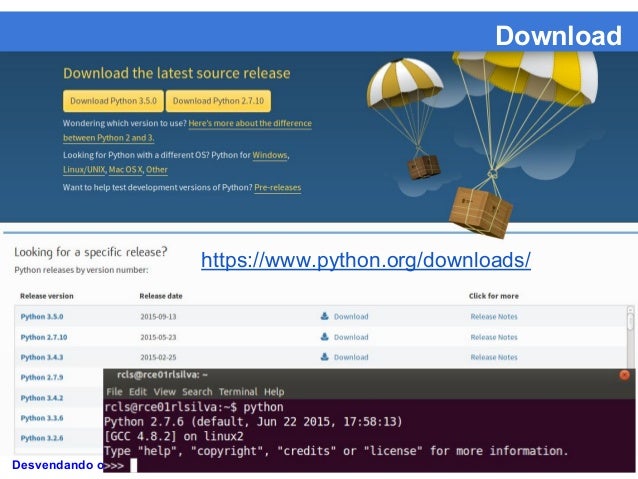Click the 'Looking for a specific release?' heading
Viewport: 638px width, 479px height.
(x=91, y=252)
